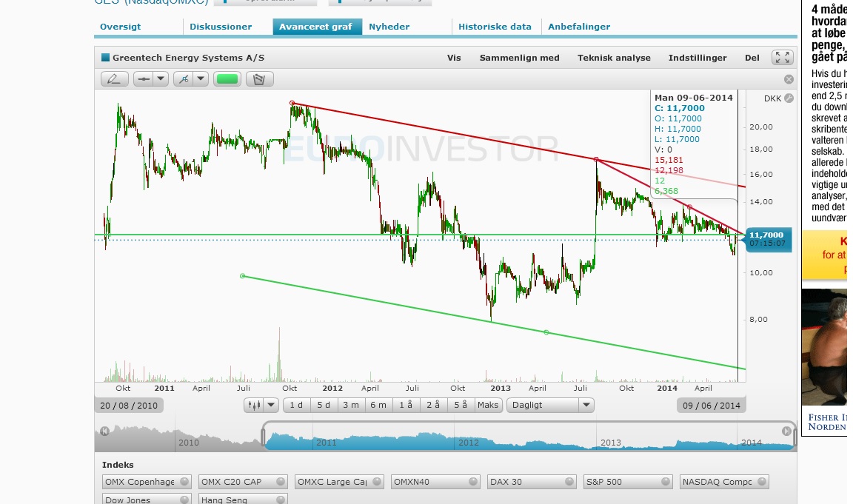Toggle the Hang Seng index comparison
Screen dimensions: 853x504
243,499
